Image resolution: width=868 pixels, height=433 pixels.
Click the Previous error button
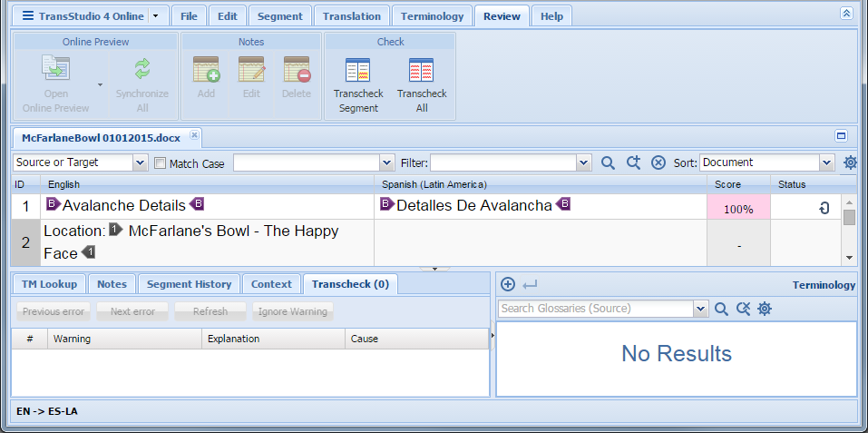(54, 311)
